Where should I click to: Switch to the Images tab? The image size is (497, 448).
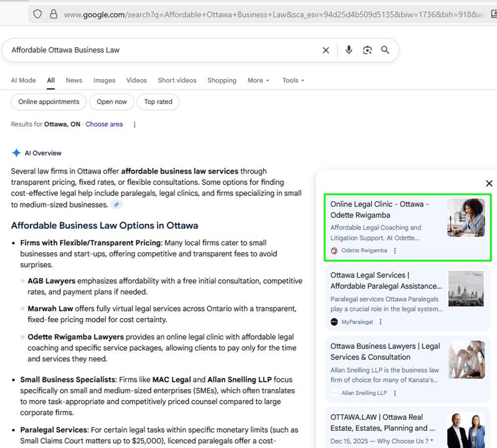(104, 80)
